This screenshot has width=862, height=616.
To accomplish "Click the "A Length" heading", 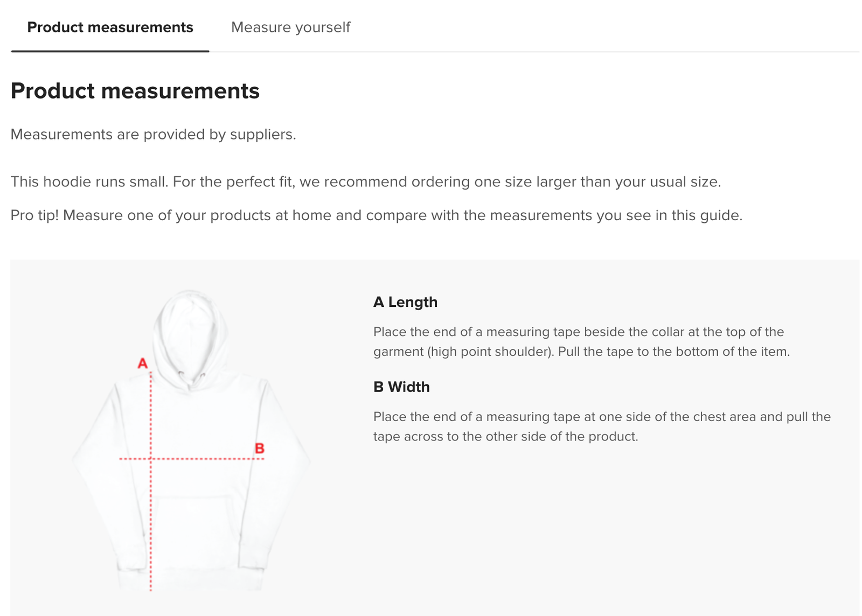I will click(x=405, y=302).
